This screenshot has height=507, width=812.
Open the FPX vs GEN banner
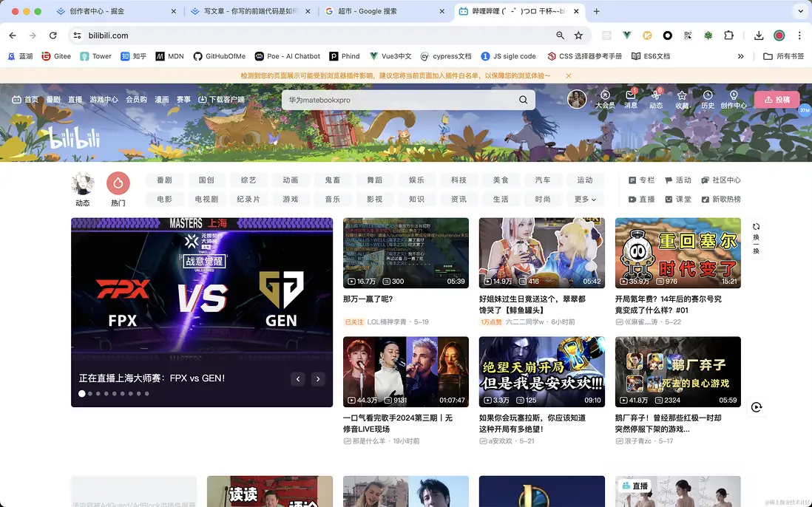(x=202, y=312)
